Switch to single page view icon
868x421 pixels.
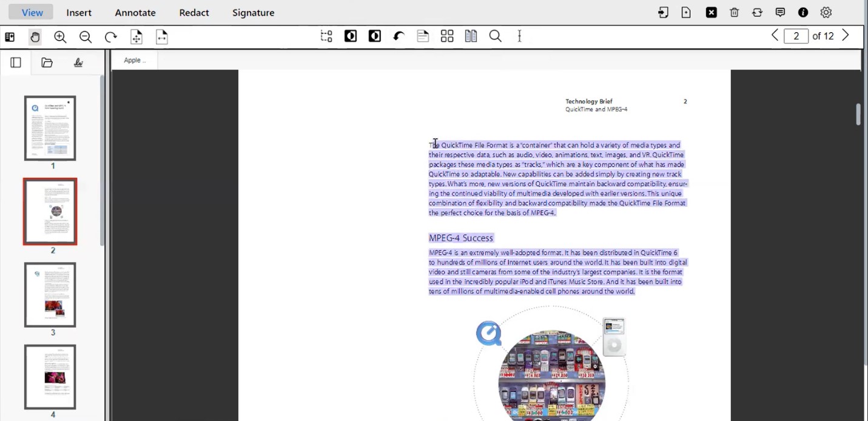click(423, 36)
